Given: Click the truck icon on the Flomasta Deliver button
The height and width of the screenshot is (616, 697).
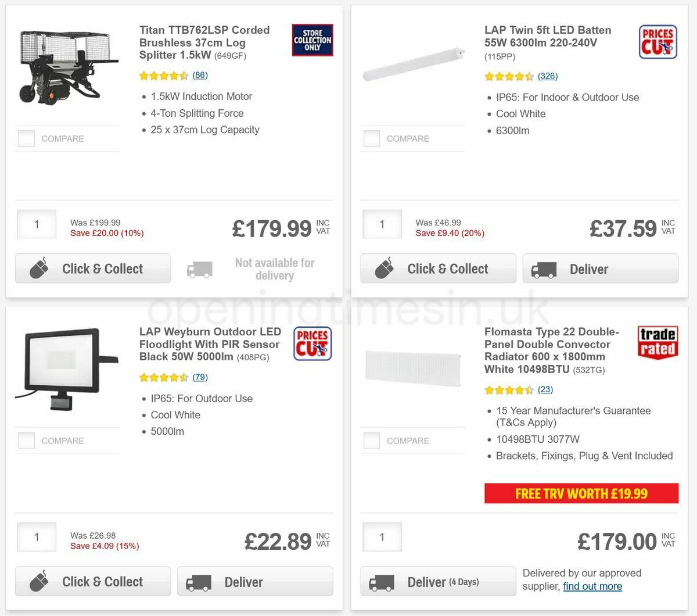Looking at the screenshot, I should point(383,581).
